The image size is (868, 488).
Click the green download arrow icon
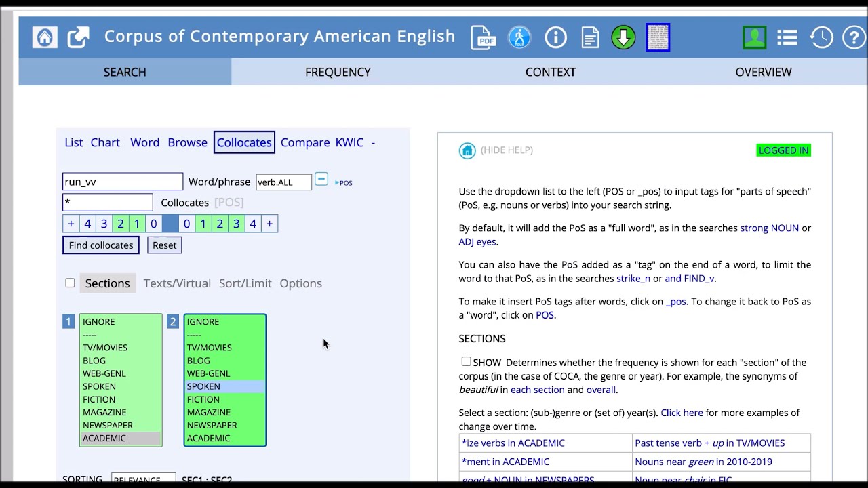[623, 37]
